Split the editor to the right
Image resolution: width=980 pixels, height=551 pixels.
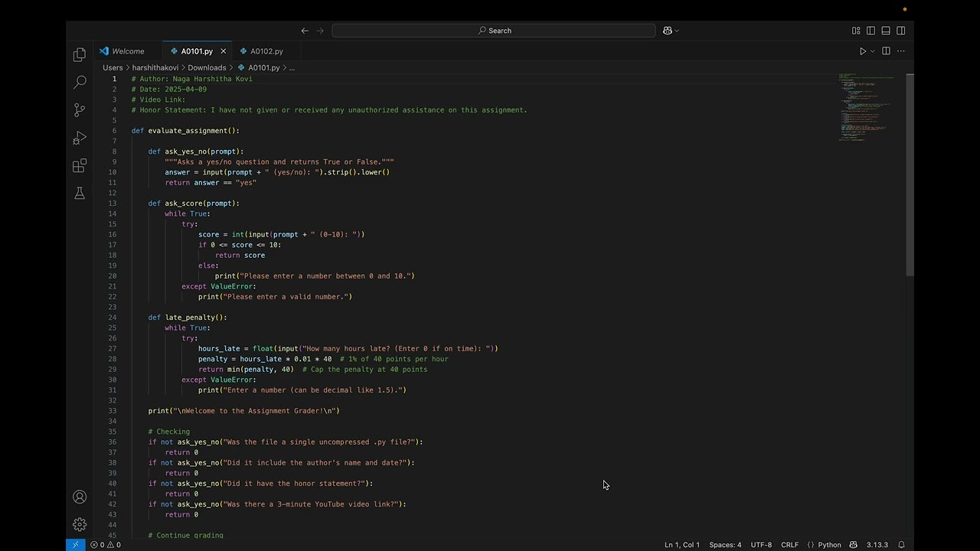[x=886, y=51]
